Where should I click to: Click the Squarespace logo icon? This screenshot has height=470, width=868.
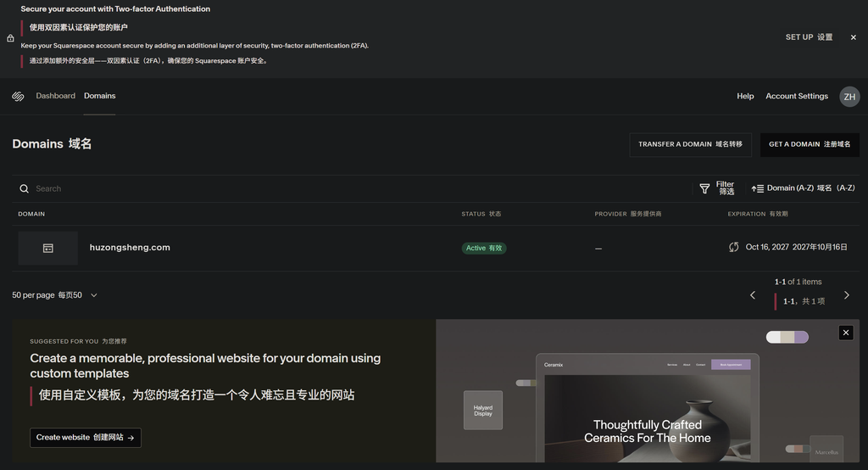click(x=18, y=97)
